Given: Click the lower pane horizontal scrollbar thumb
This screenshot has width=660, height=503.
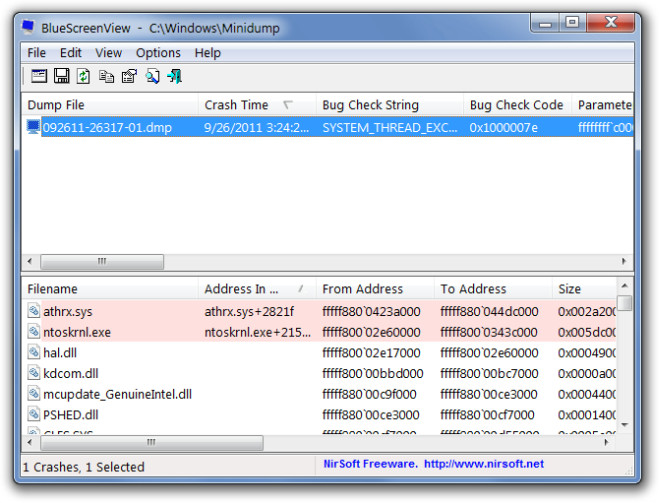Looking at the screenshot, I should point(152,442).
